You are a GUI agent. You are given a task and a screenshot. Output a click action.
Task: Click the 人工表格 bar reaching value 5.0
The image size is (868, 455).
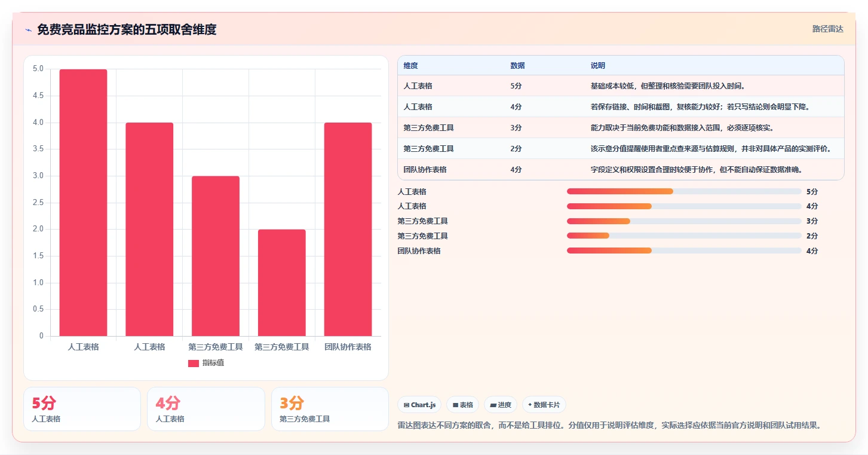[x=83, y=203]
